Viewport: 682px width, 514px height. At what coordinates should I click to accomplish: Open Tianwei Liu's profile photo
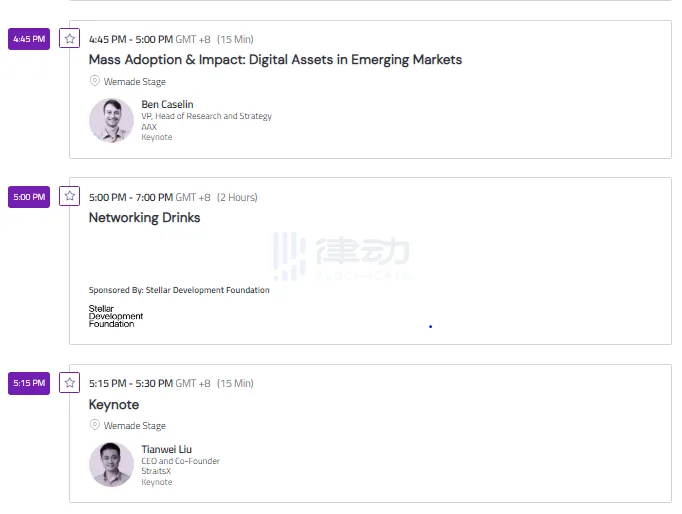(x=111, y=464)
